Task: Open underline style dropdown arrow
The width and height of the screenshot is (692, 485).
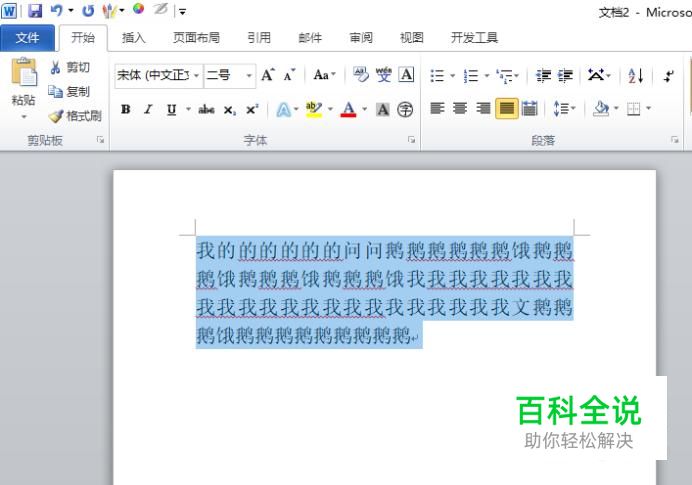Action: (188, 109)
